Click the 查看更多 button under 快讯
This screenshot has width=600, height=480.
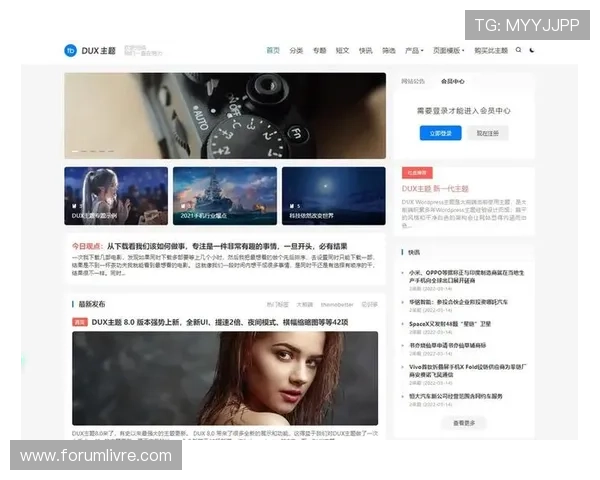point(464,423)
